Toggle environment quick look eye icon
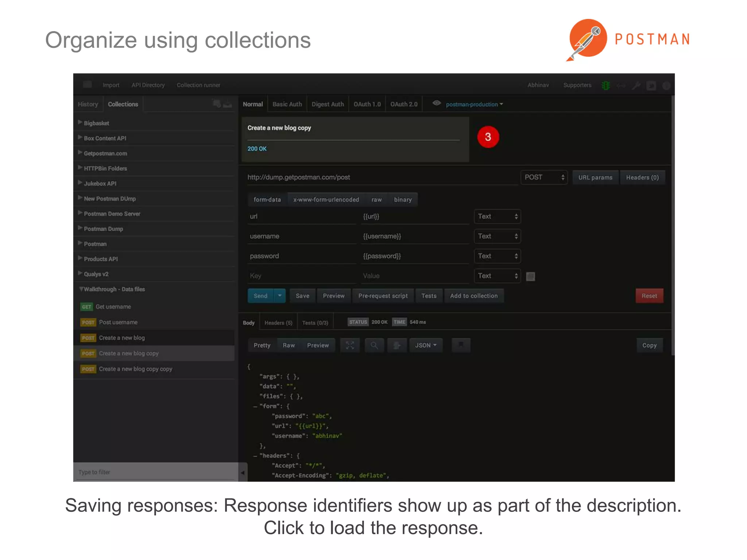 pos(437,104)
